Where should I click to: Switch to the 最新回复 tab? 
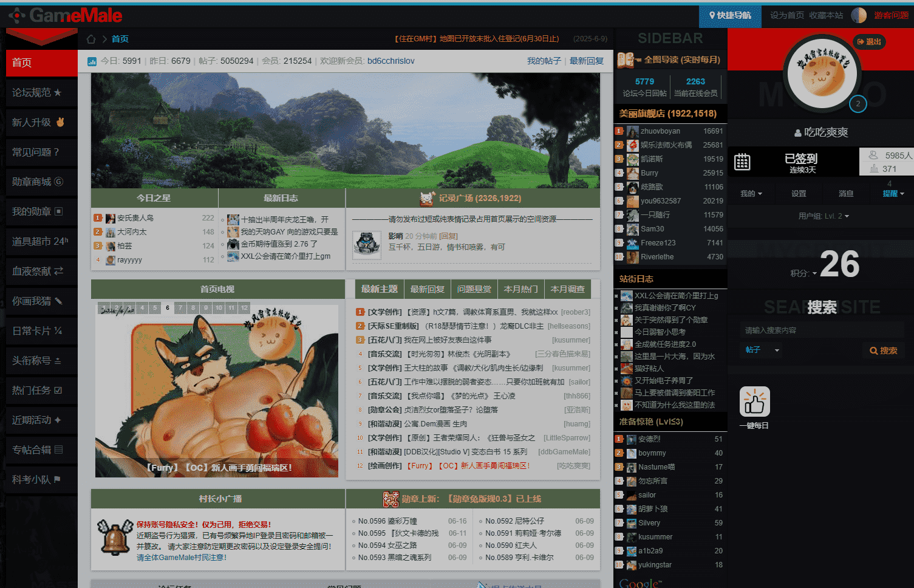[x=428, y=289]
